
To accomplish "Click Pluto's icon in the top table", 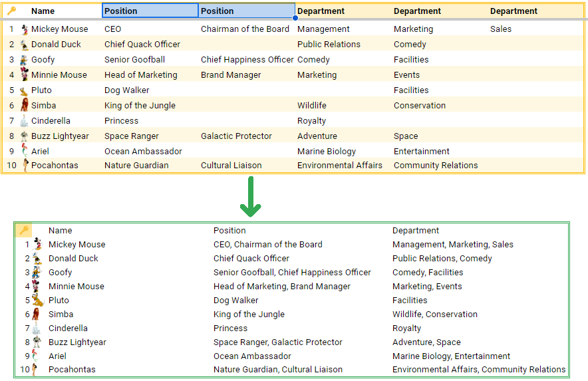I will pyautogui.click(x=24, y=90).
